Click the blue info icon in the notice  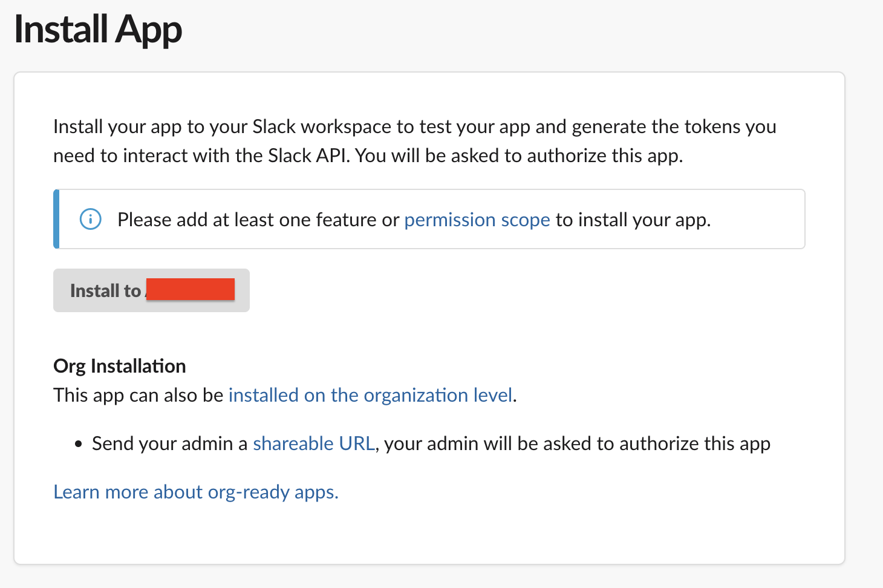click(x=91, y=219)
